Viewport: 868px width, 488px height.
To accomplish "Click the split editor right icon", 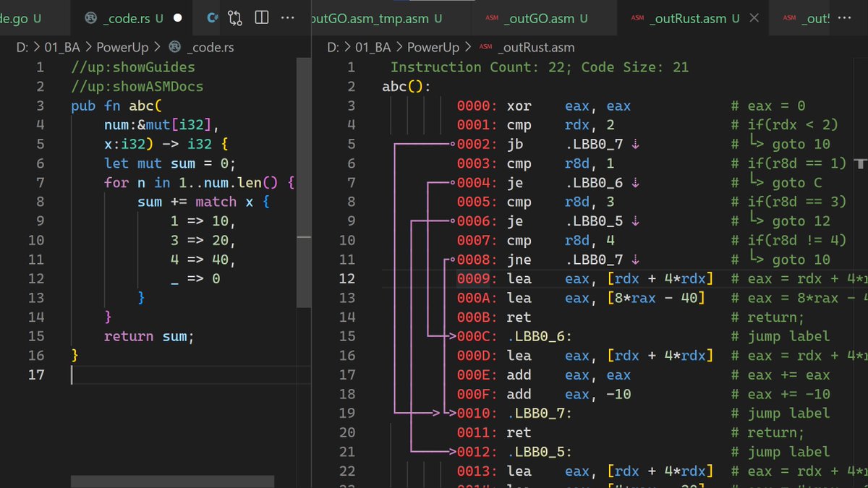I will 262,17.
